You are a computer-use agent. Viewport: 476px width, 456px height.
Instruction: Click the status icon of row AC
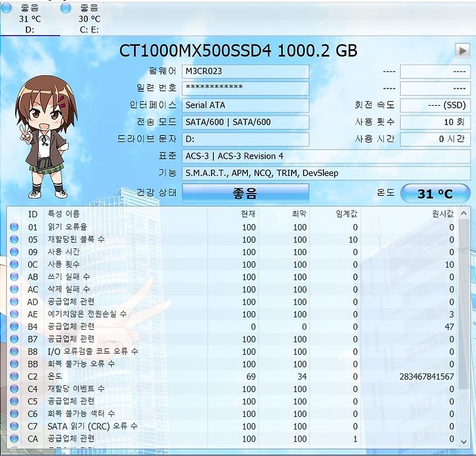point(14,289)
